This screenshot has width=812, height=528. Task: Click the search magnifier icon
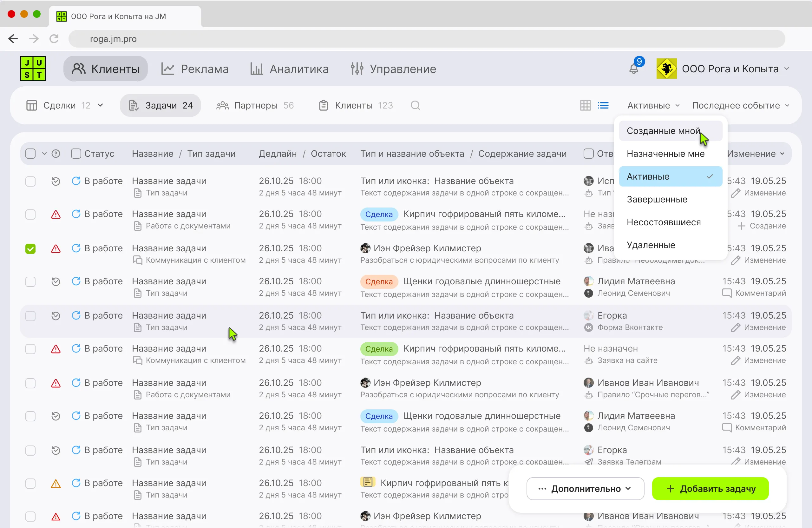coord(415,105)
